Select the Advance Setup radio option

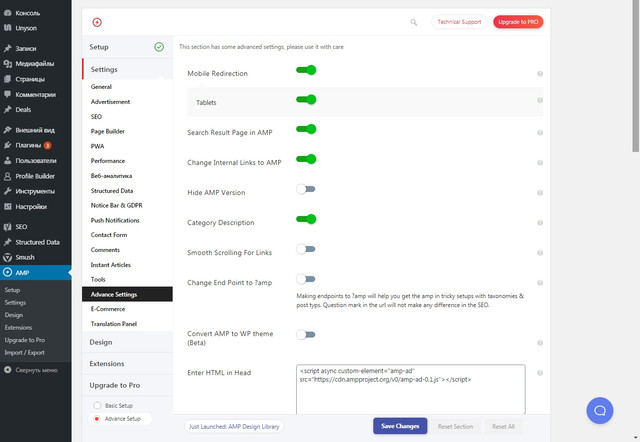click(97, 419)
